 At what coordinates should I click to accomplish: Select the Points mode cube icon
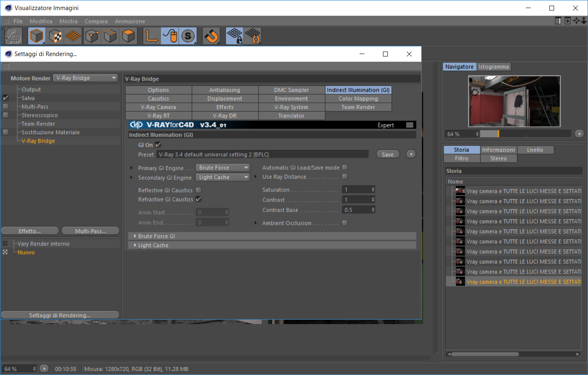coord(92,36)
